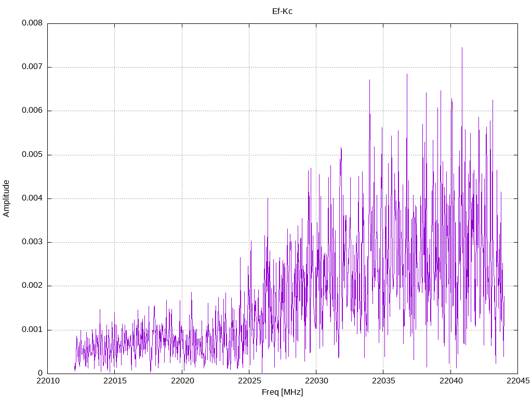Click the y-axis value 0.004
The width and height of the screenshot is (532, 399).
point(32,198)
